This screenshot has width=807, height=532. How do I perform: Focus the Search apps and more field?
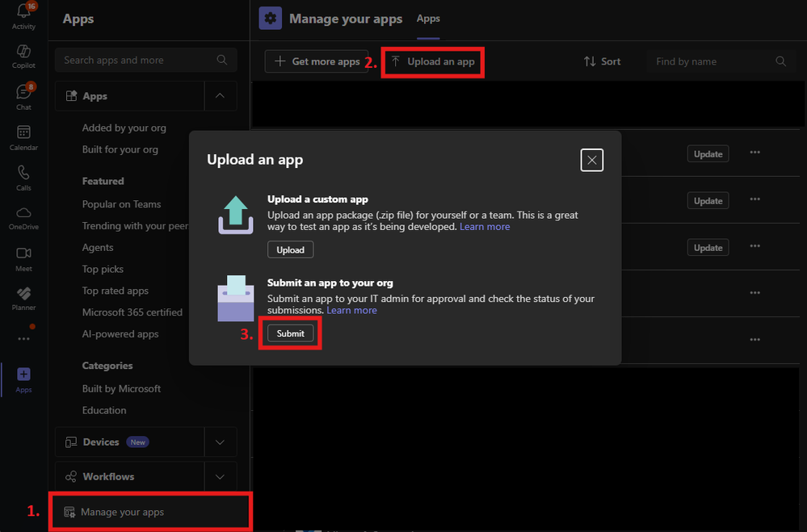pyautogui.click(x=146, y=61)
